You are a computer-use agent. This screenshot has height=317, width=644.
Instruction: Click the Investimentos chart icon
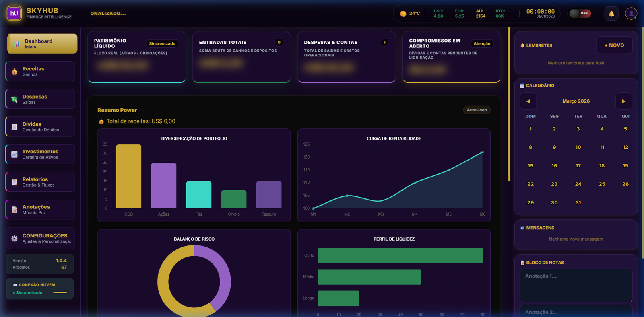click(x=14, y=154)
